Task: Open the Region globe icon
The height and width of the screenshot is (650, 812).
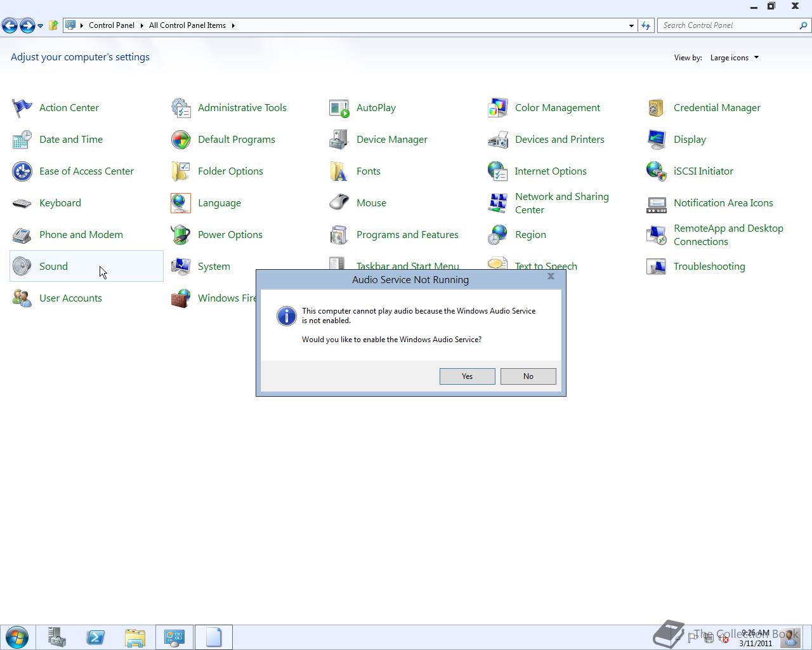Action: 498,235
